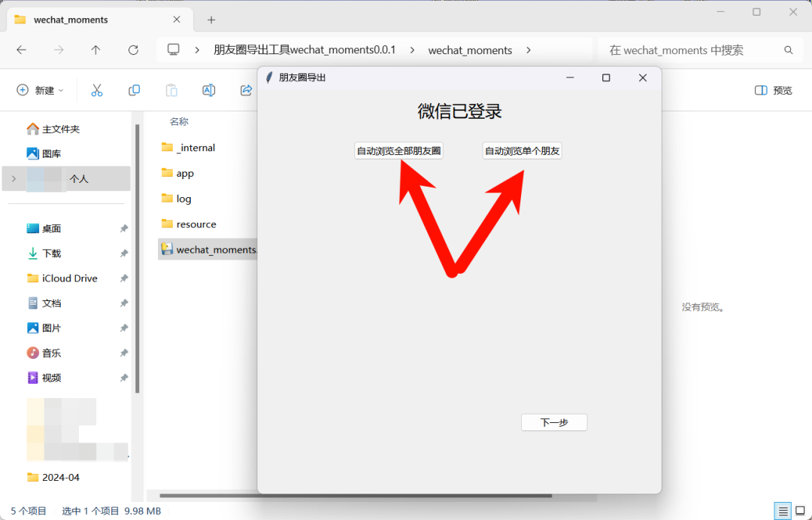812x520 pixels.
Task: Click the 在 wechat_moments 中搜索 search field
Action: click(x=692, y=50)
